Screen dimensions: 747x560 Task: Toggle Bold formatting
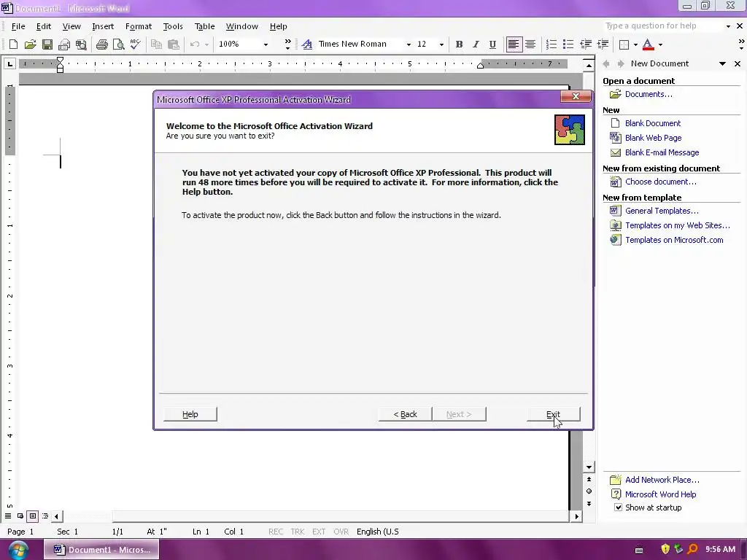pos(460,44)
